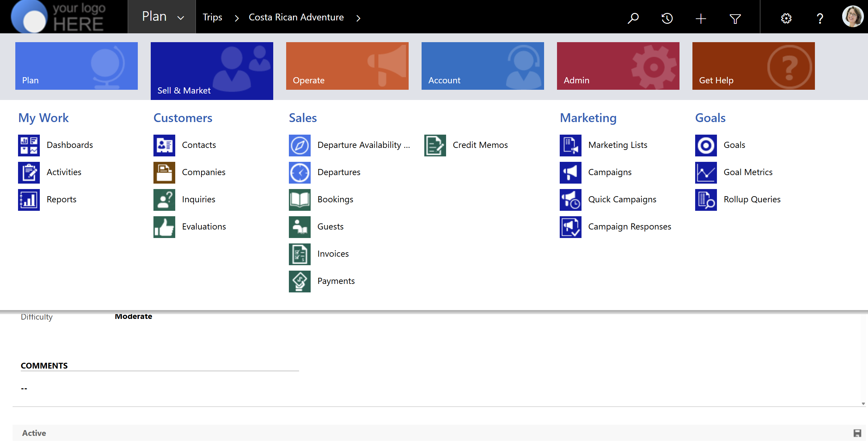
Task: Open Quick Campaigns icon
Action: 571,200
